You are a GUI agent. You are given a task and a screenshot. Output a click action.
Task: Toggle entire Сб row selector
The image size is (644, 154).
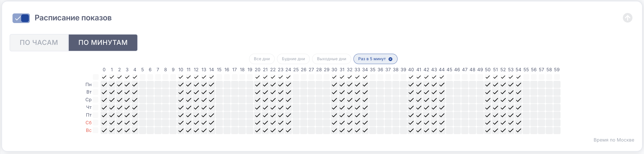pos(96,123)
